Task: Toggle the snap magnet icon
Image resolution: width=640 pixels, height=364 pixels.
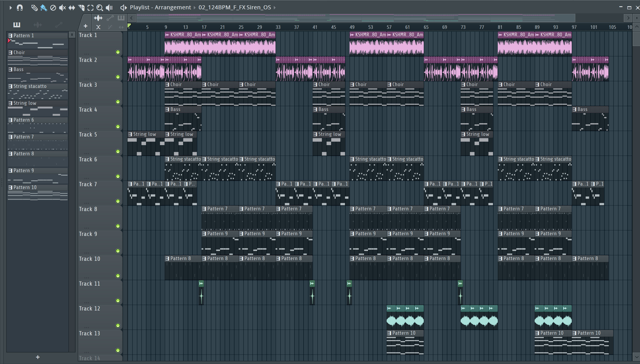Action: pos(20,8)
